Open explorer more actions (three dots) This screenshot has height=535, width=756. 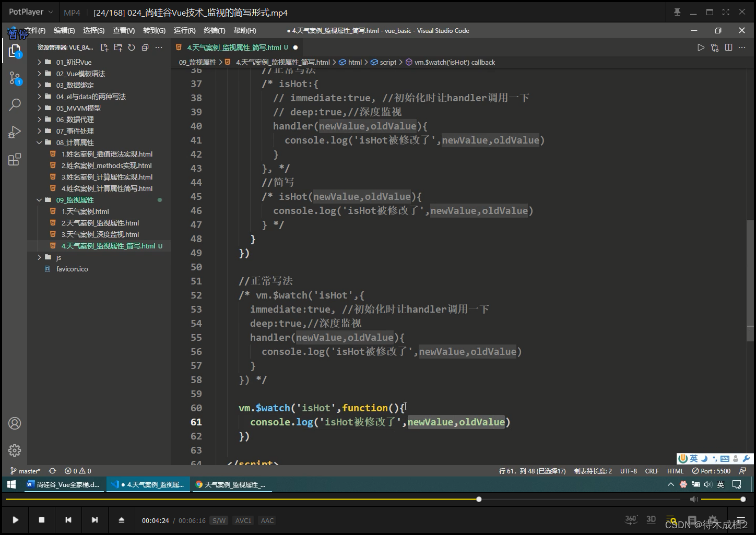[159, 47]
